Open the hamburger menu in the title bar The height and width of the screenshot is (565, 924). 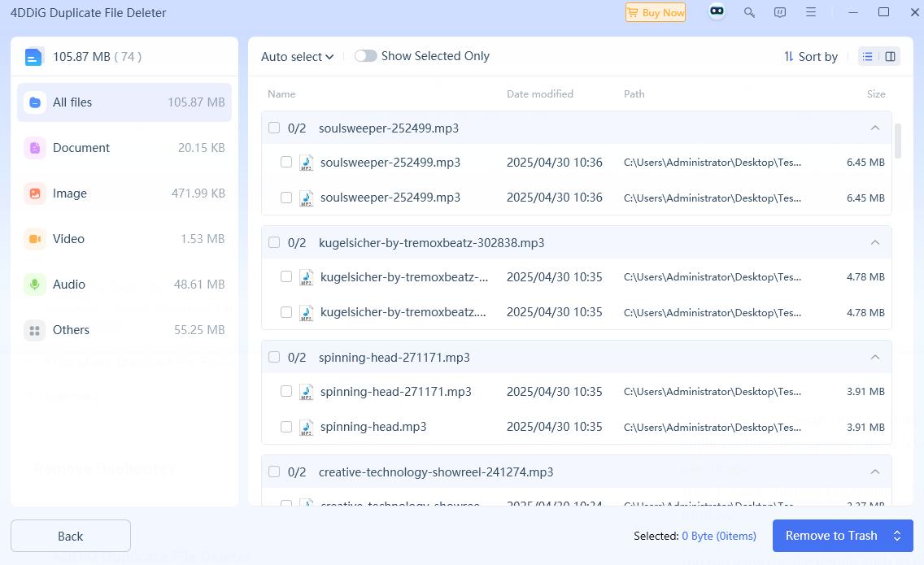click(810, 12)
